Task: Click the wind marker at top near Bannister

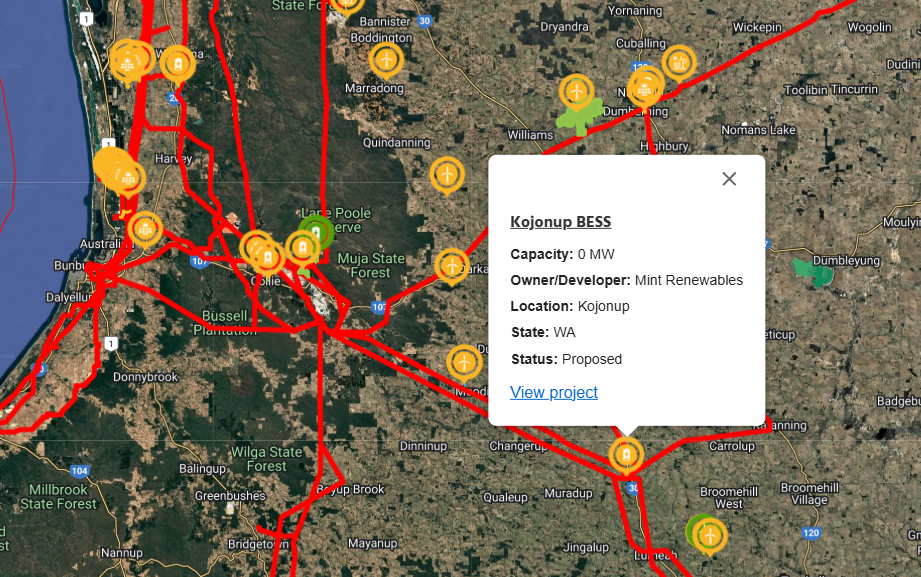Action: [x=347, y=3]
